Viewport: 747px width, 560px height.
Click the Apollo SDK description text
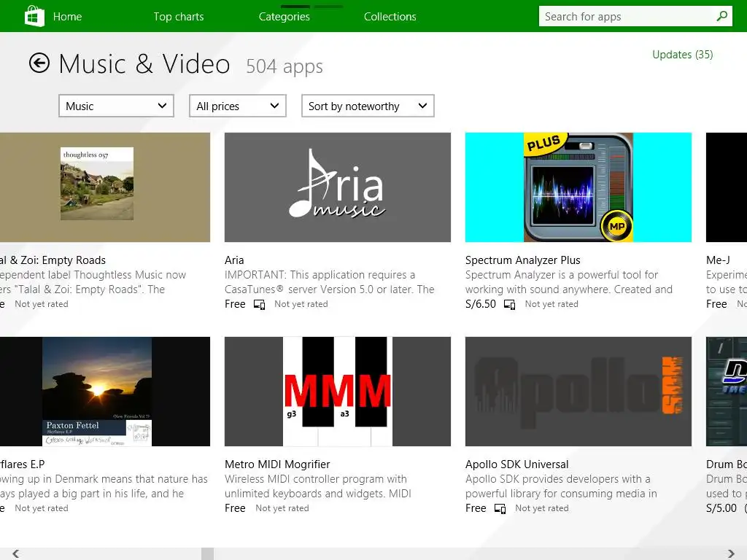[x=561, y=486]
